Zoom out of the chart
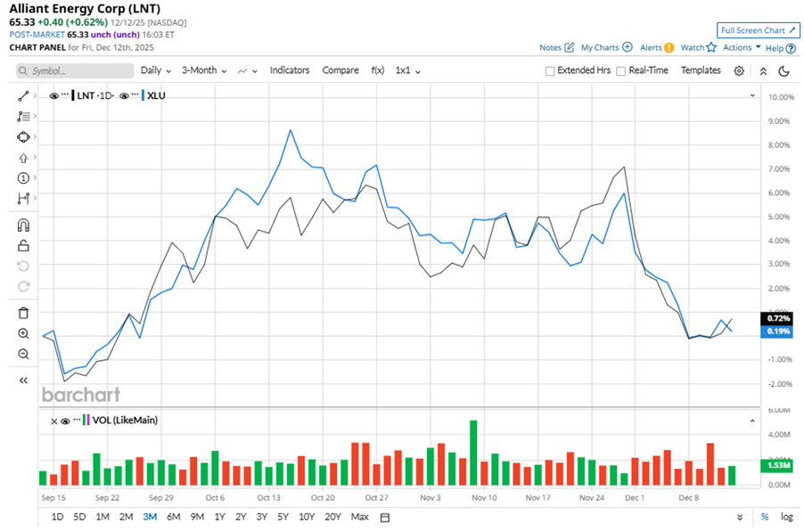 (x=23, y=354)
